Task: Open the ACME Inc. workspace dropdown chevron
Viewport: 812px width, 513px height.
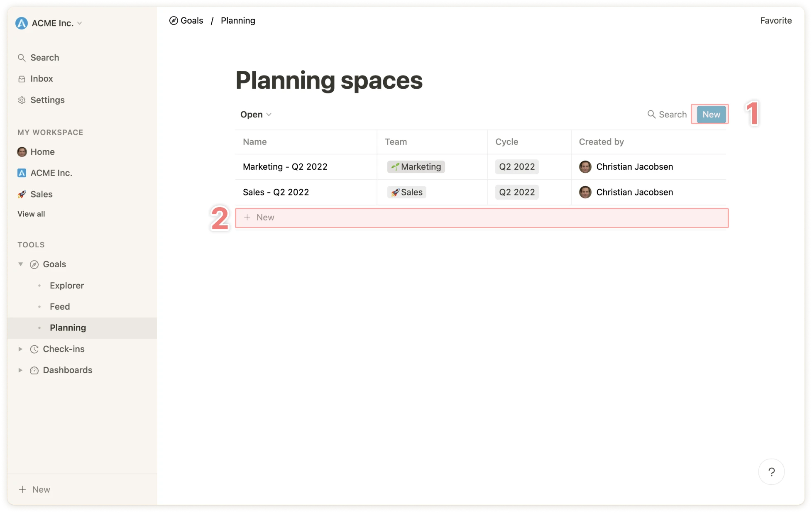Action: point(80,23)
